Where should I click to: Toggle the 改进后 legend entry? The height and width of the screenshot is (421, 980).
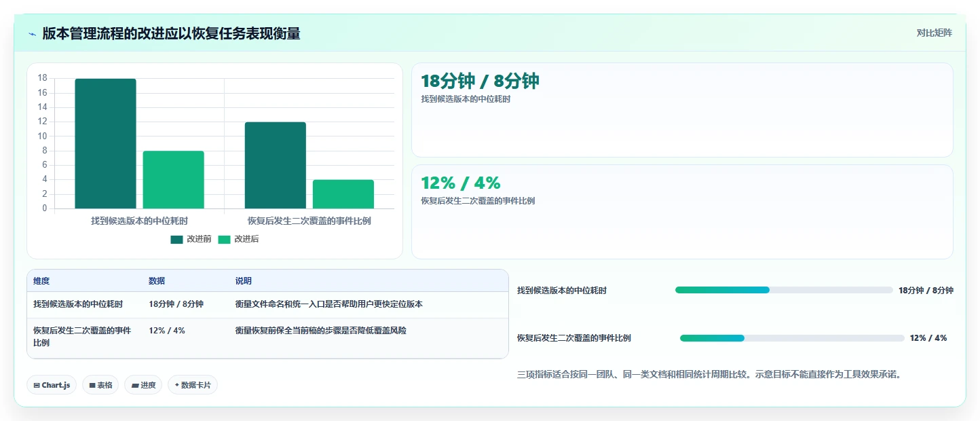(238, 239)
